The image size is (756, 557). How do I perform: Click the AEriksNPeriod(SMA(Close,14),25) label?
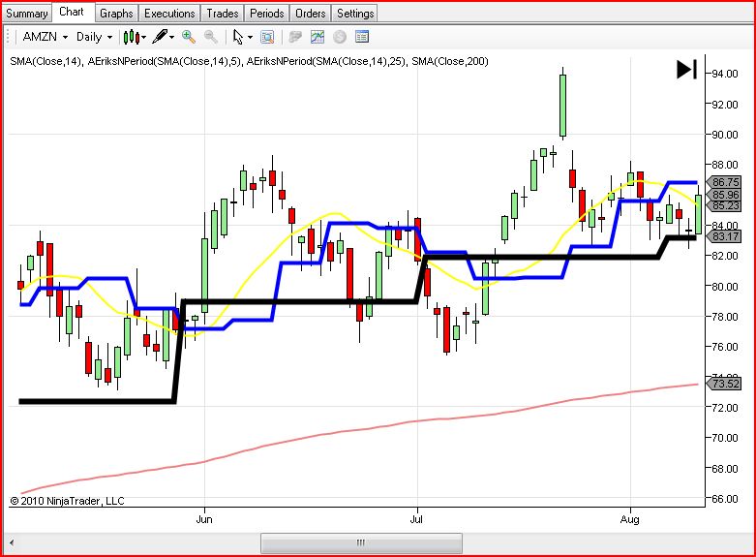tap(326, 61)
